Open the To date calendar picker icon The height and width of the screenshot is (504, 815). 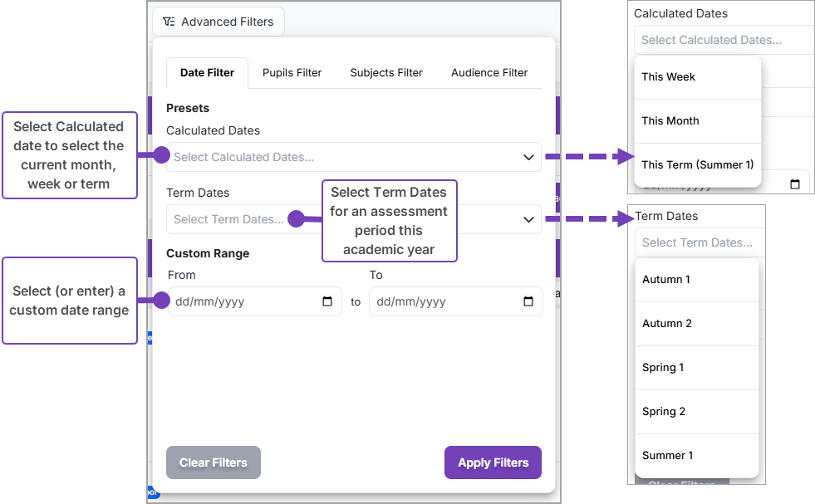528,301
